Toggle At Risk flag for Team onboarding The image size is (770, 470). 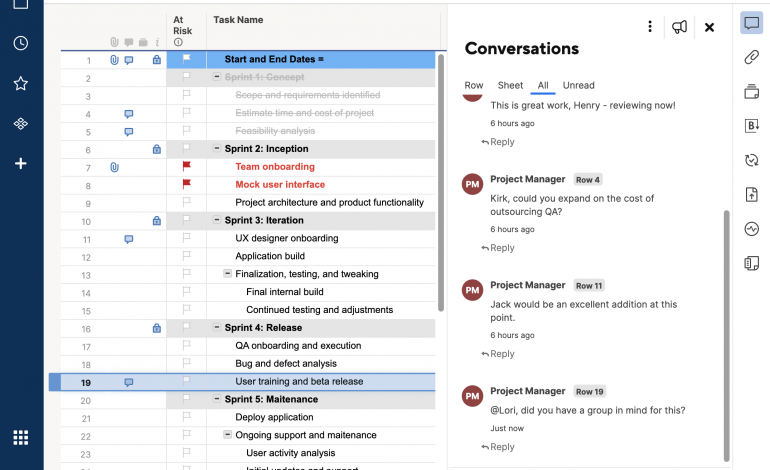[x=186, y=166]
